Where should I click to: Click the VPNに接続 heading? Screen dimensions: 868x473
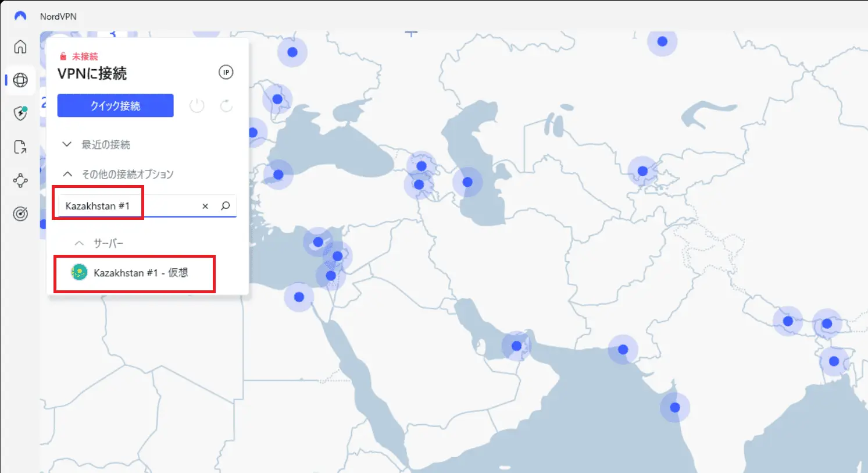92,73
